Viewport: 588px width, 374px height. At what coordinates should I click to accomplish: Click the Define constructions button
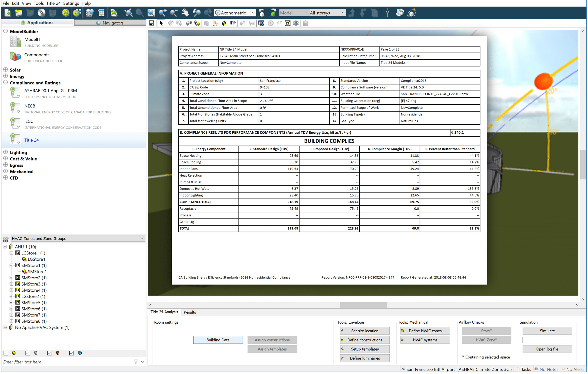point(365,340)
